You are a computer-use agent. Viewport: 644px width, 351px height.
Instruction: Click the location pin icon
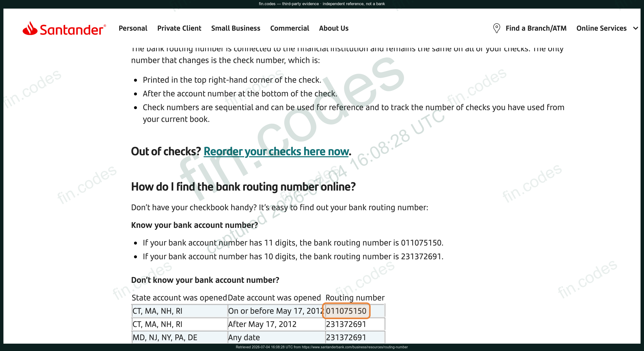pyautogui.click(x=496, y=28)
